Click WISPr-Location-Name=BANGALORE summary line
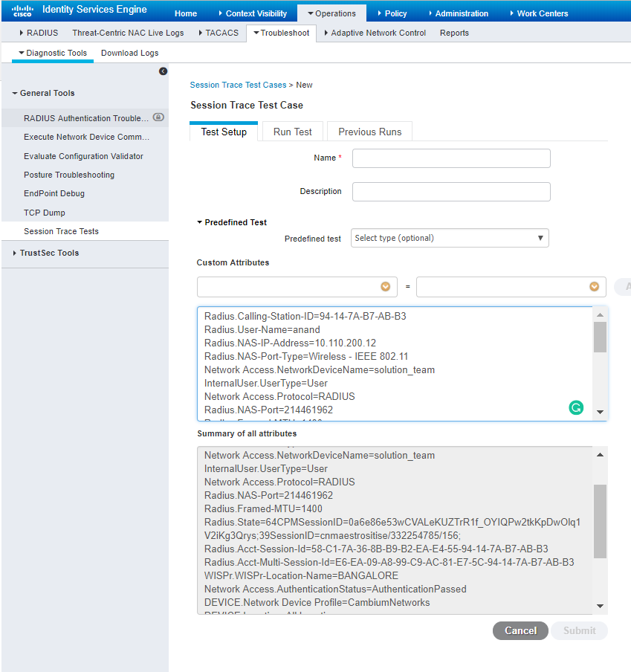 (301, 575)
